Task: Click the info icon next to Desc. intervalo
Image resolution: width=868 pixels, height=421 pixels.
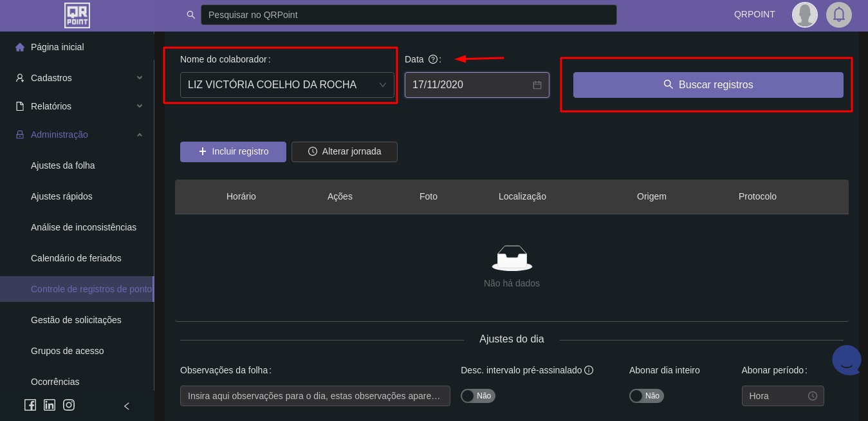Action: click(x=589, y=370)
